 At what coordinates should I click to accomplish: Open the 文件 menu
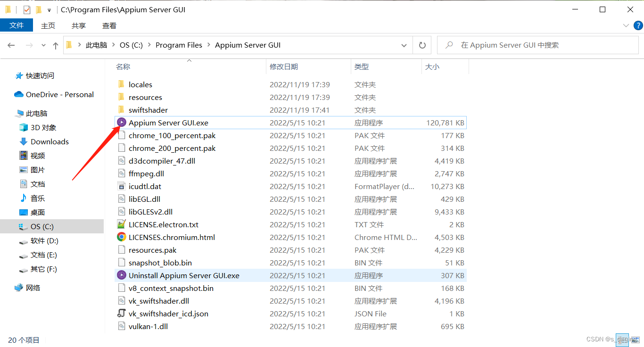[17, 25]
